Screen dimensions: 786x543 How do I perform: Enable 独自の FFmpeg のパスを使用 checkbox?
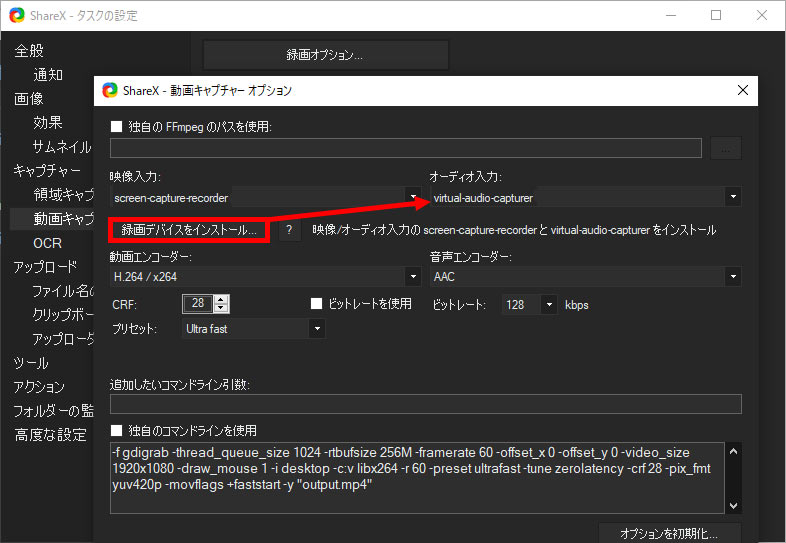pos(116,126)
